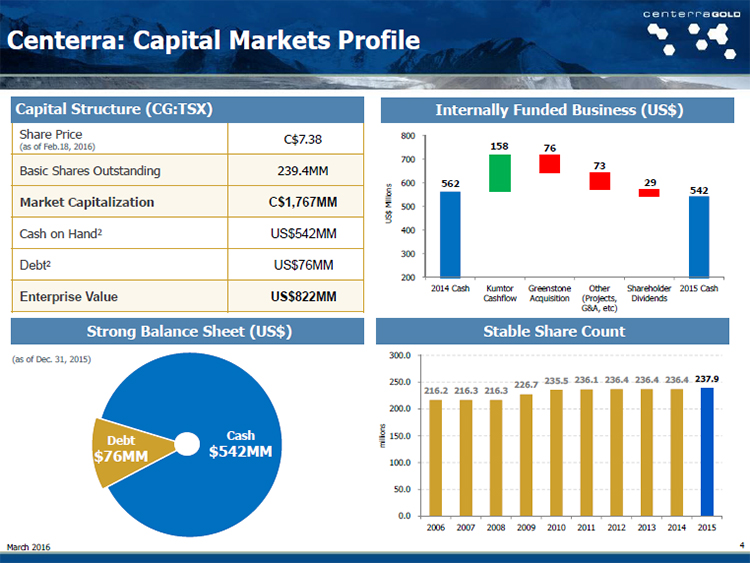Click the red Shareholder Dividends bar
This screenshot has height=563, width=750.
click(649, 193)
